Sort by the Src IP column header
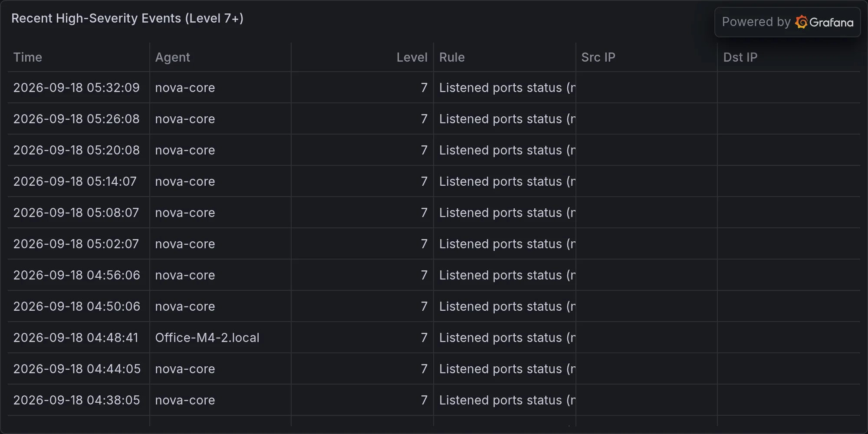Image resolution: width=868 pixels, height=434 pixels. 598,57
